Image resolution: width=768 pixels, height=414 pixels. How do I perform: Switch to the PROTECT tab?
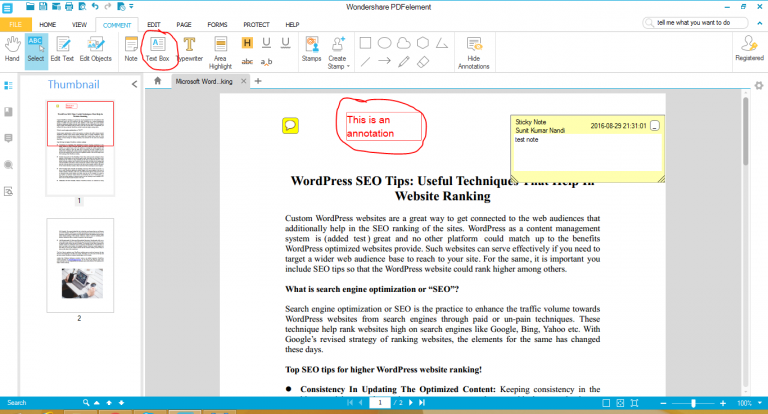tap(257, 24)
